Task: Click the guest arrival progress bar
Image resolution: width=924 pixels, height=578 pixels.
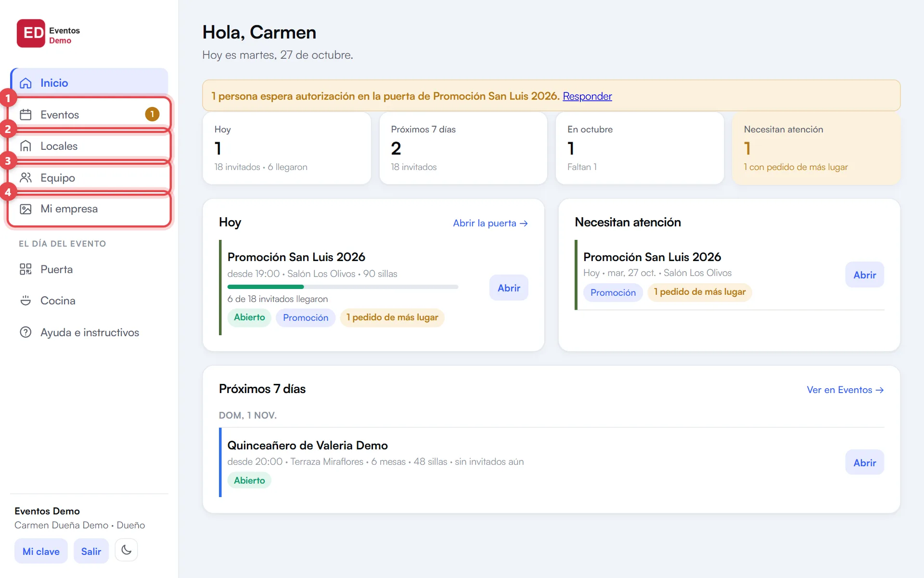Action: [x=343, y=287]
